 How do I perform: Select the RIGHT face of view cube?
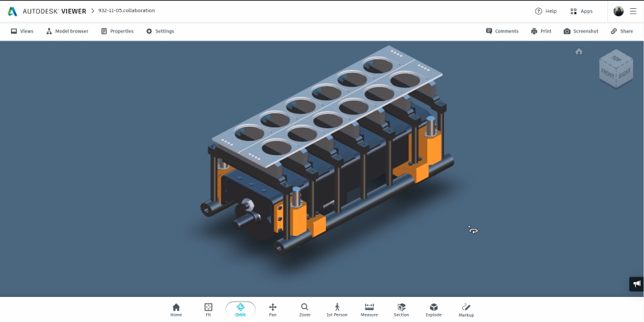point(624,74)
